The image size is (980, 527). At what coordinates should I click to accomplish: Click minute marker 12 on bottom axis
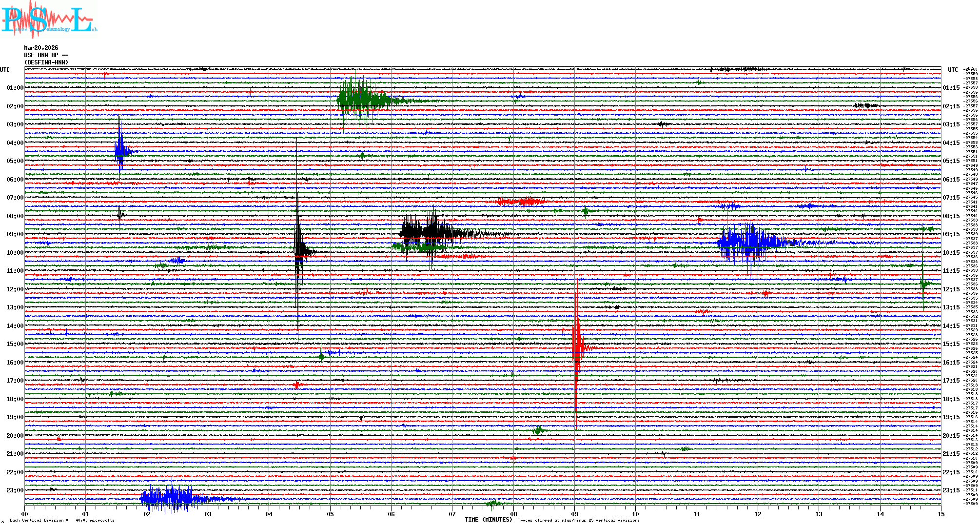click(x=758, y=514)
